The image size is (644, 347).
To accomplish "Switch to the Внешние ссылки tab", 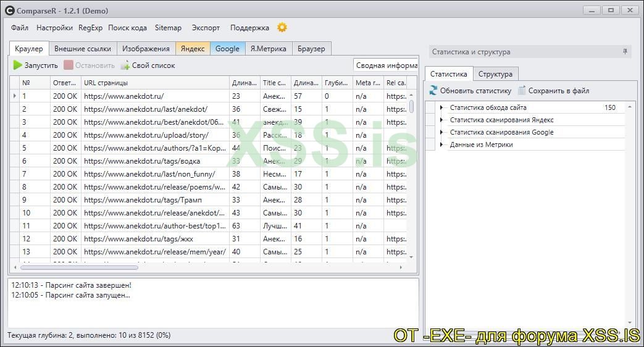I will click(83, 48).
